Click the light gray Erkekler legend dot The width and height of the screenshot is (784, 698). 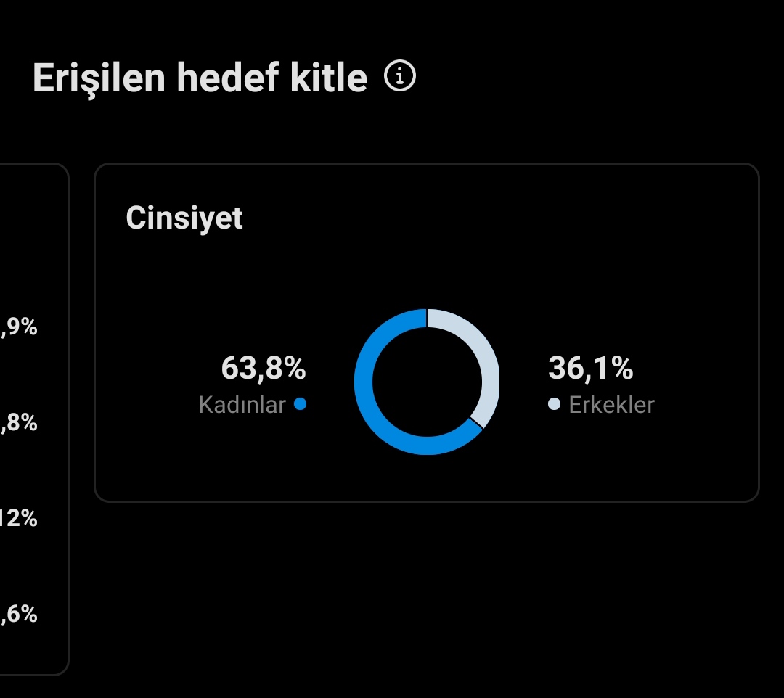[x=554, y=403]
